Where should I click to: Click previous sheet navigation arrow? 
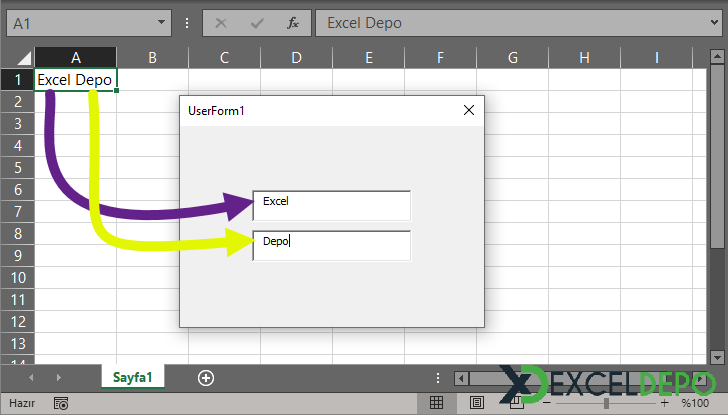31,377
